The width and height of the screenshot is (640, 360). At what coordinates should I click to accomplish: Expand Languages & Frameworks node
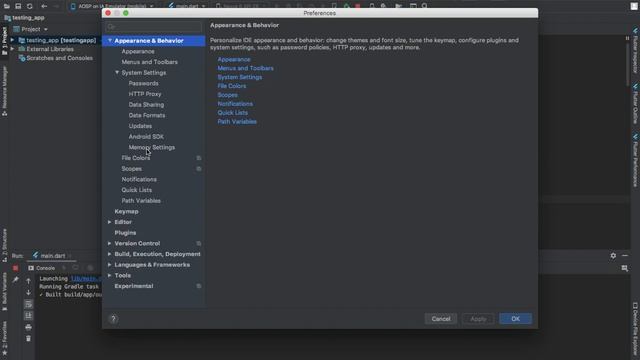pyautogui.click(x=109, y=264)
